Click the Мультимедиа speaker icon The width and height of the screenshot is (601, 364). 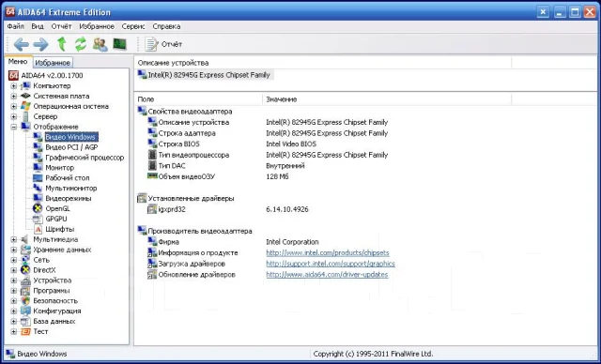click(x=25, y=239)
